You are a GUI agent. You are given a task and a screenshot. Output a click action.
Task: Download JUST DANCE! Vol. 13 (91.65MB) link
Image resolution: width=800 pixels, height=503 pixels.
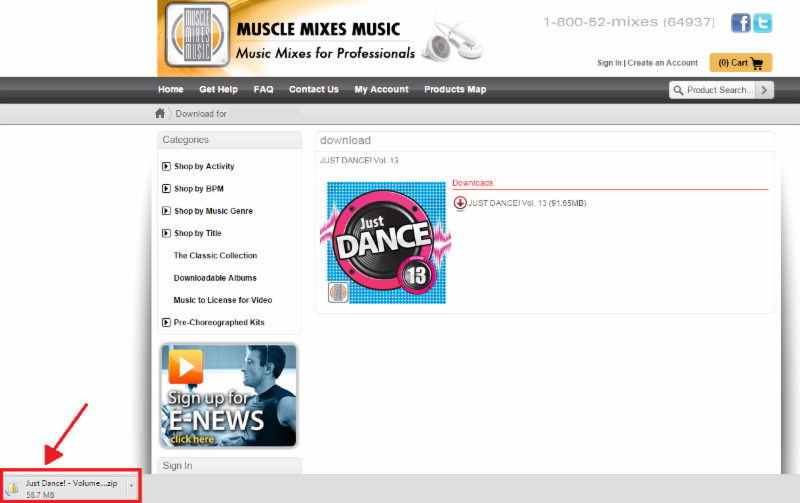coord(527,203)
